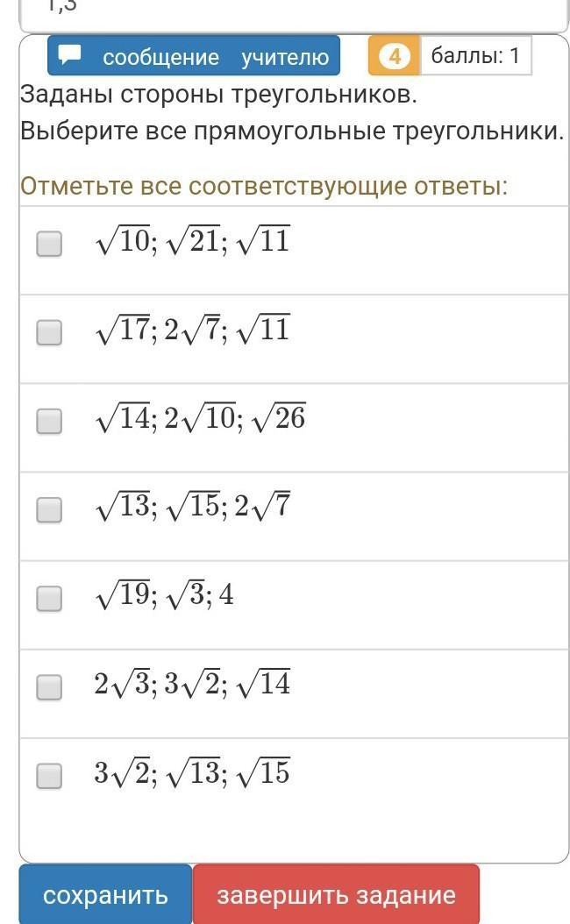
Task: Click the answer text √10; √21; √11
Action: click(192, 241)
